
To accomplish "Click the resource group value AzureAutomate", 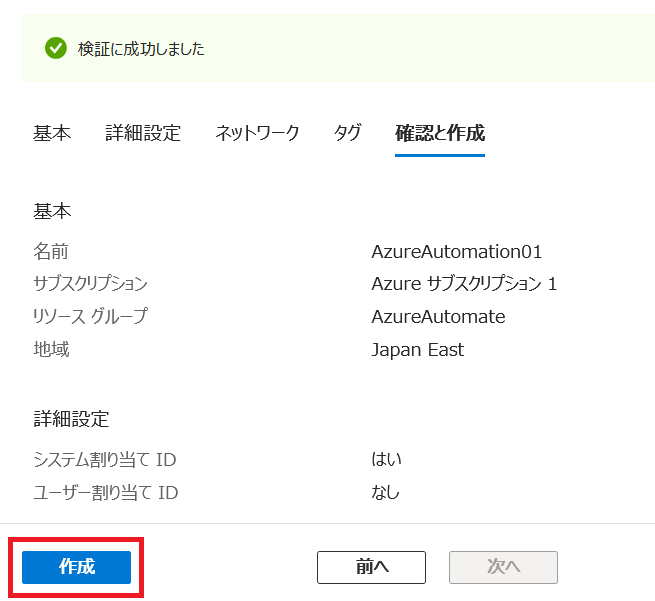I will 438,317.
